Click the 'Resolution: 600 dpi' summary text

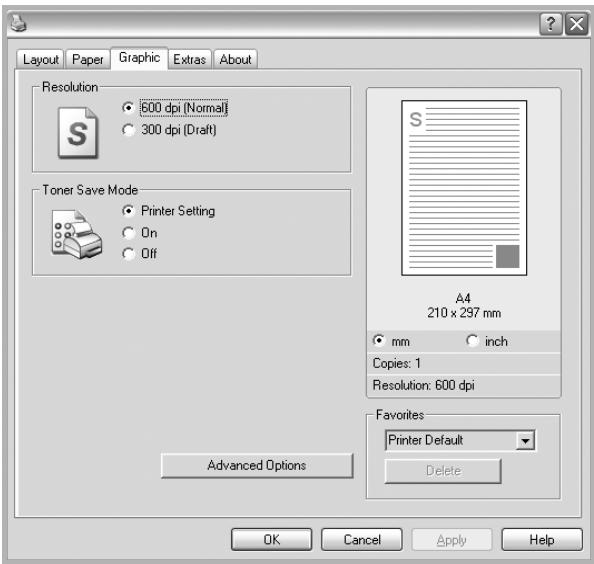click(x=424, y=385)
